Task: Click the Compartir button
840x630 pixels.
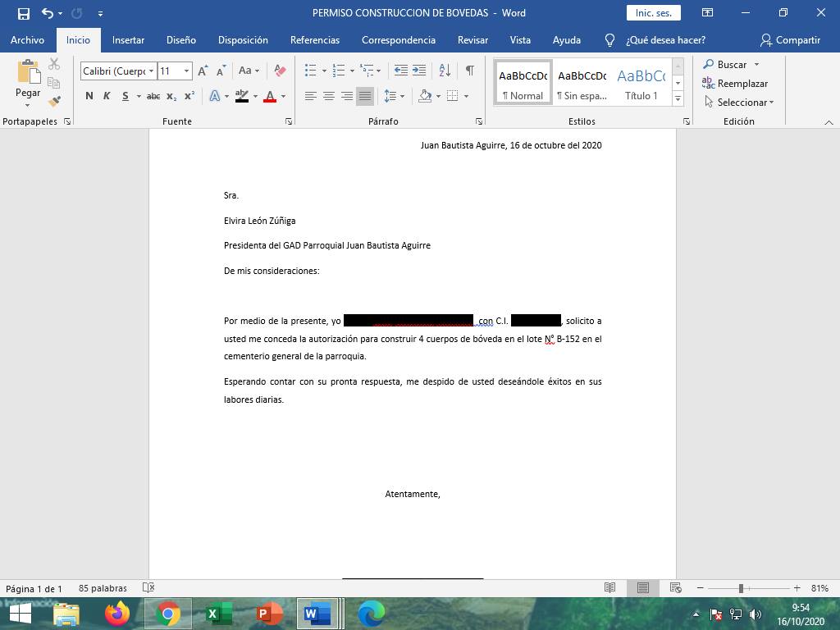Action: pyautogui.click(x=790, y=39)
